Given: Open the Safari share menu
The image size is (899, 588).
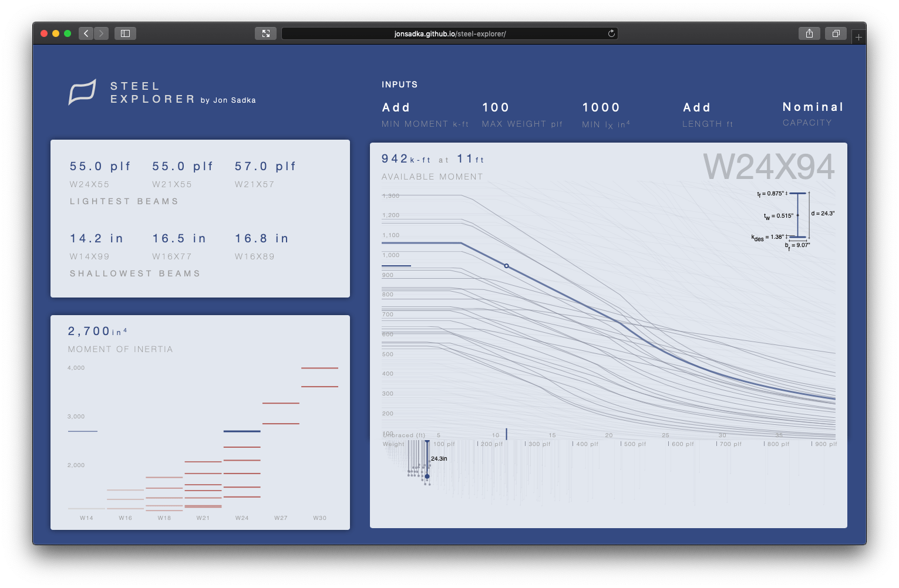Looking at the screenshot, I should point(809,33).
